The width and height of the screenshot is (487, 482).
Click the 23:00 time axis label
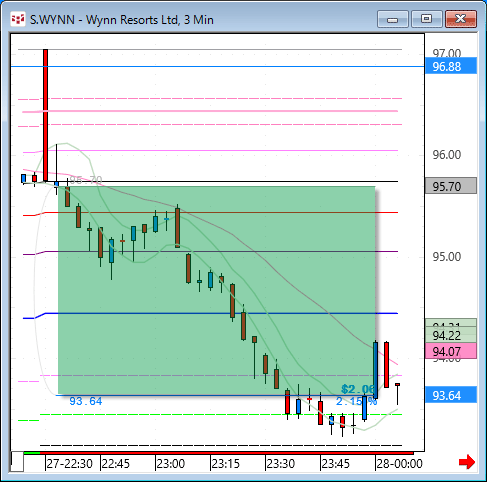coord(170,463)
